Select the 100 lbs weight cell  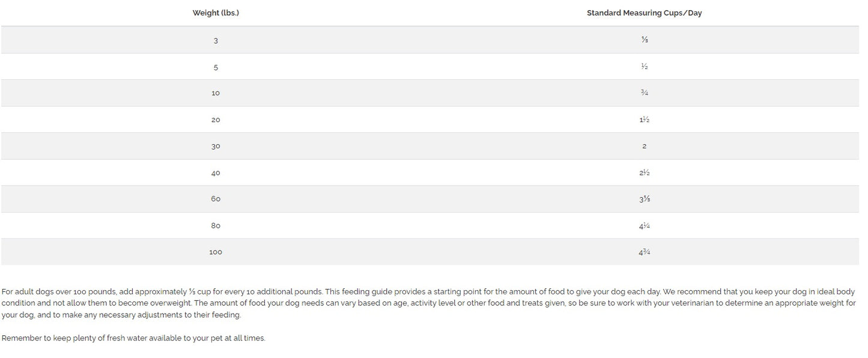[216, 252]
